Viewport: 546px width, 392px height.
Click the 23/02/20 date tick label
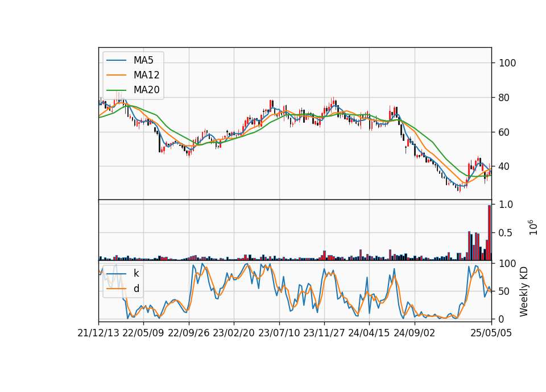234,333
